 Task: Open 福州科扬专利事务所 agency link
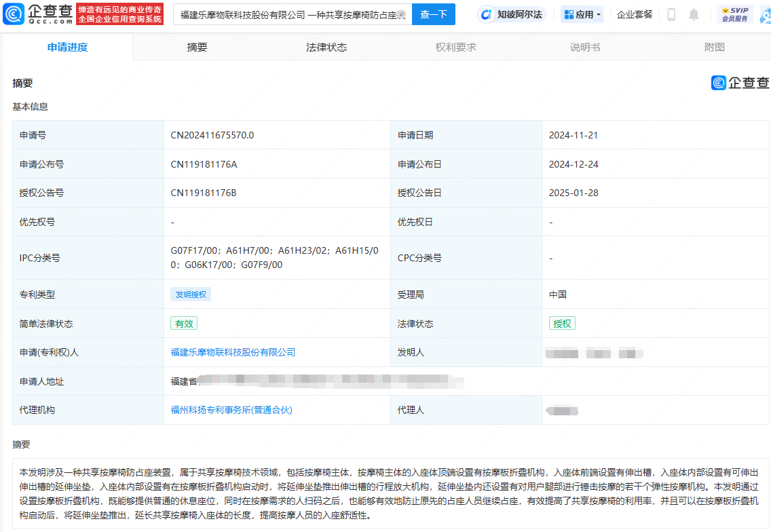tap(231, 410)
